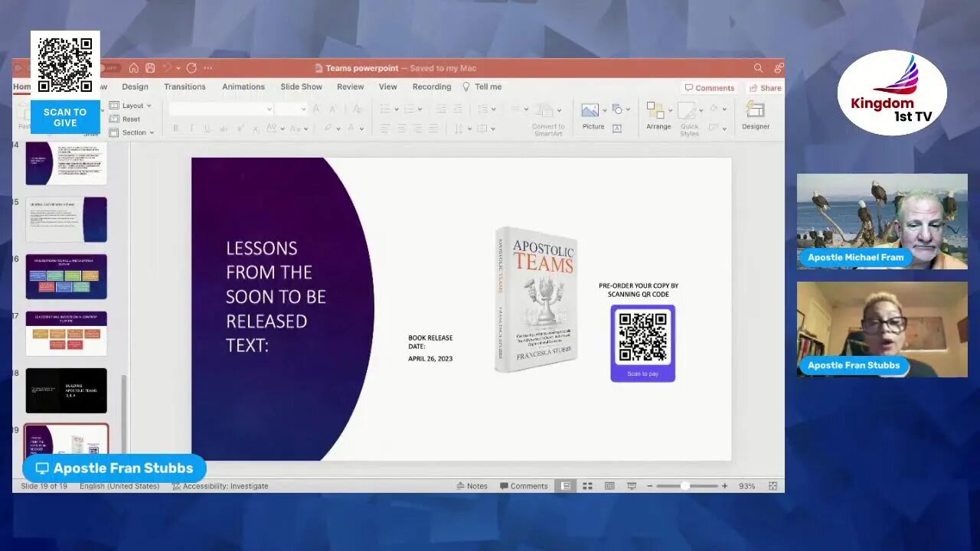Viewport: 980px width, 551px height.
Task: Expand the Arrange dropdown arrow
Action: 670,110
